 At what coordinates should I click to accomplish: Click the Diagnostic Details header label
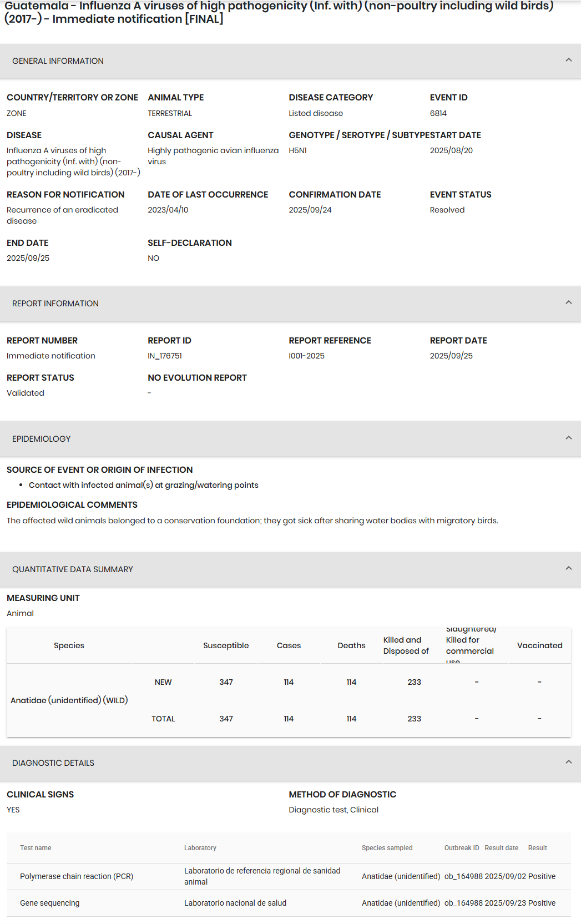[x=53, y=763]
